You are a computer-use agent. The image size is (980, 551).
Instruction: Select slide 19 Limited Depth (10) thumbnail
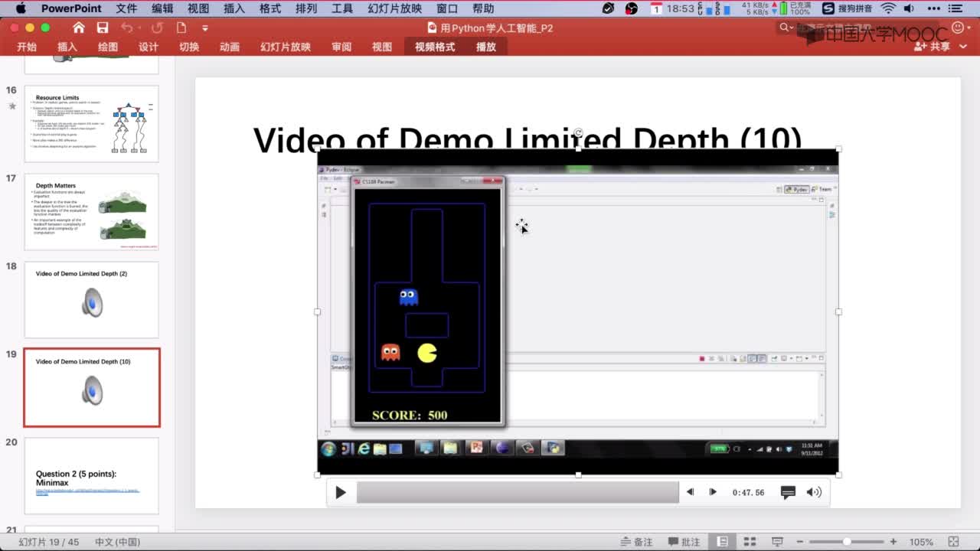[x=91, y=387]
